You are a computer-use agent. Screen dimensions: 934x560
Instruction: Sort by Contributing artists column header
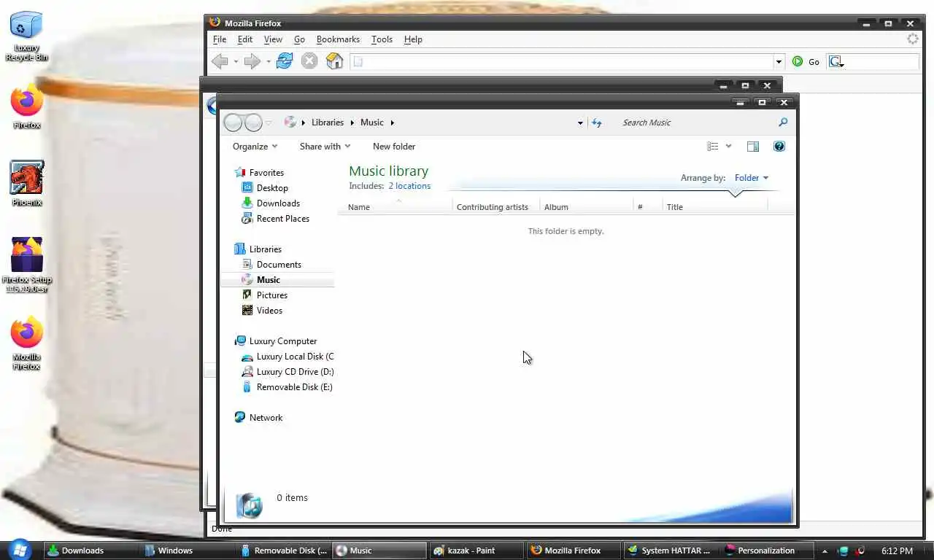tap(496, 207)
